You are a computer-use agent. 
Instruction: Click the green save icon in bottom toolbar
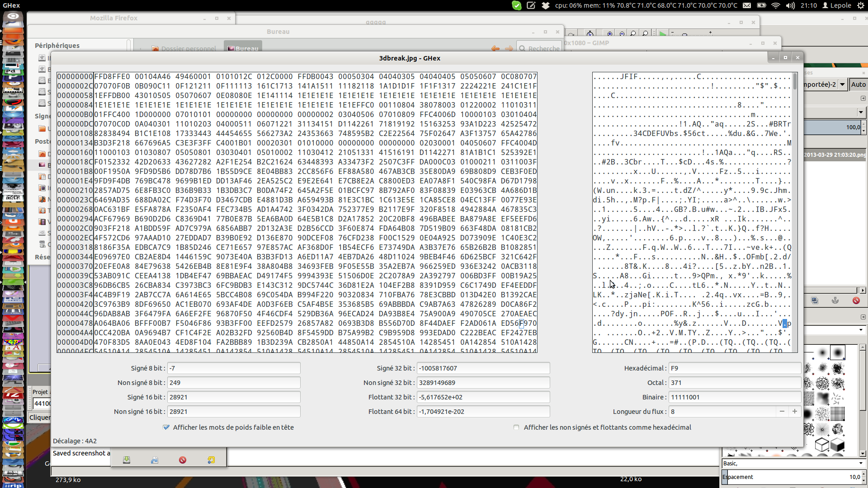[x=127, y=460]
